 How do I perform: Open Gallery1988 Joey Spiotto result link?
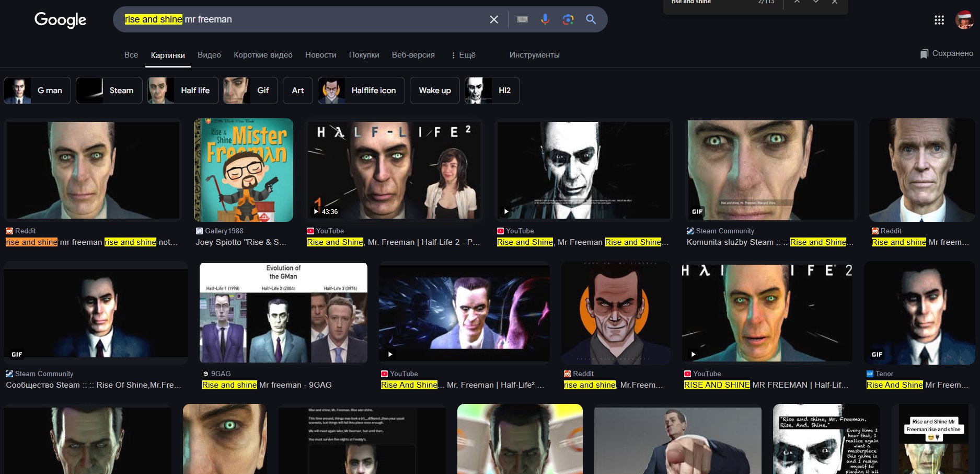tap(241, 242)
